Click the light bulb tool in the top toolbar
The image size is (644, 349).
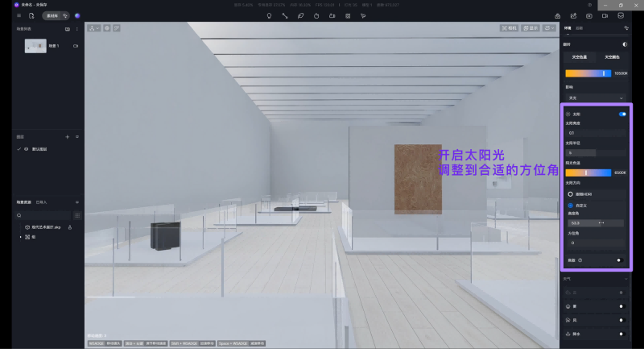click(269, 15)
